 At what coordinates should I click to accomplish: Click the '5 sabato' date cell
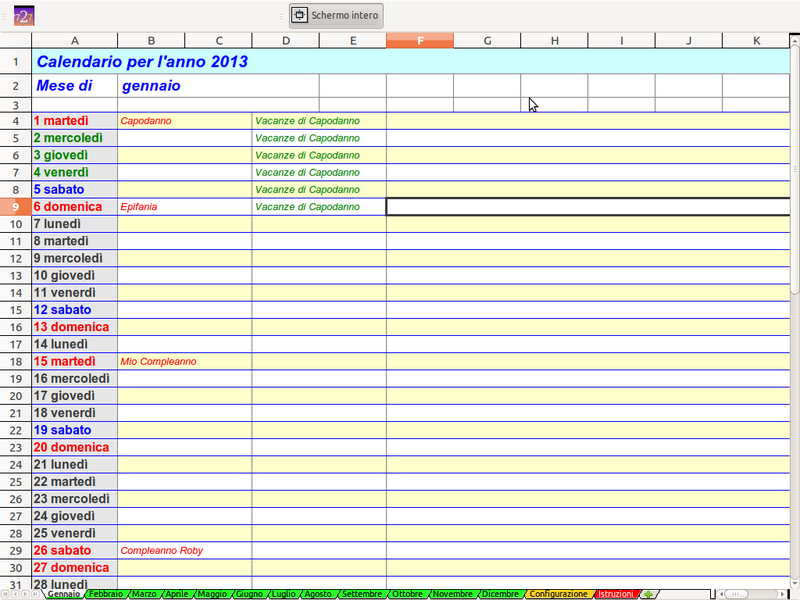(x=74, y=190)
